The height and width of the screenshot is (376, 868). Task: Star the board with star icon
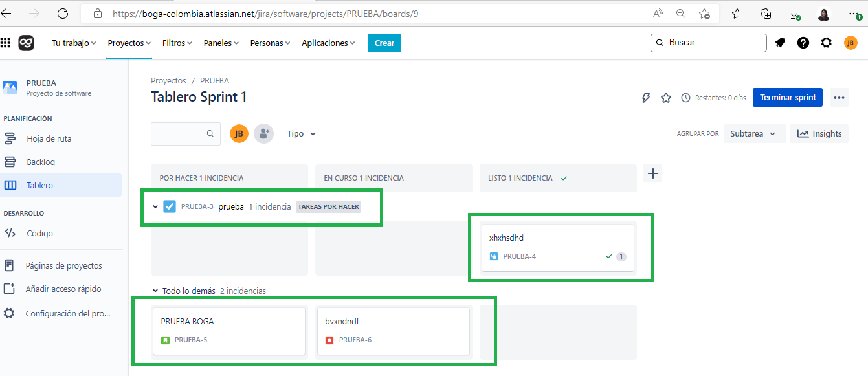click(666, 98)
